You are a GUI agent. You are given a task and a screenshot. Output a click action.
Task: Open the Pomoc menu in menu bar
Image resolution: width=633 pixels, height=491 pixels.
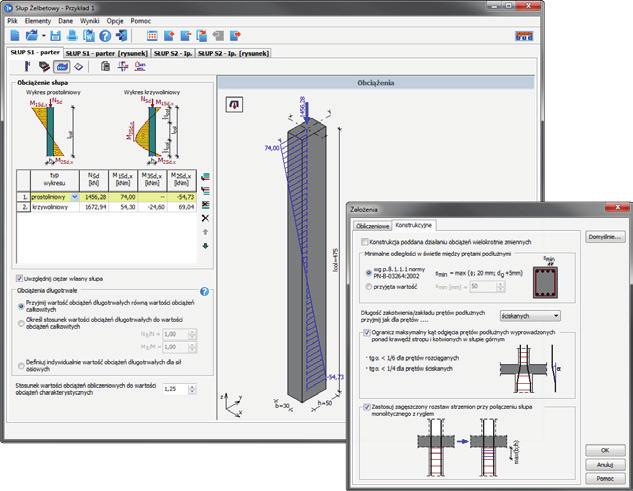[140, 21]
